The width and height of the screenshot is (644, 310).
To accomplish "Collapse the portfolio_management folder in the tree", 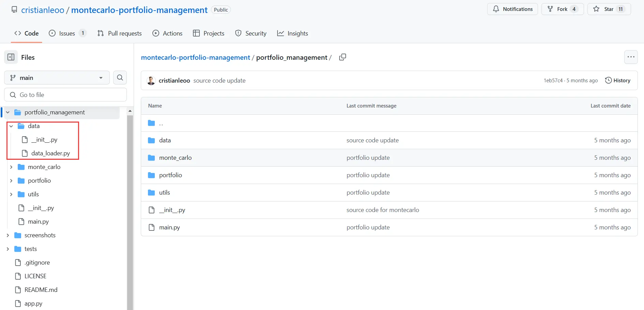I will [8, 112].
